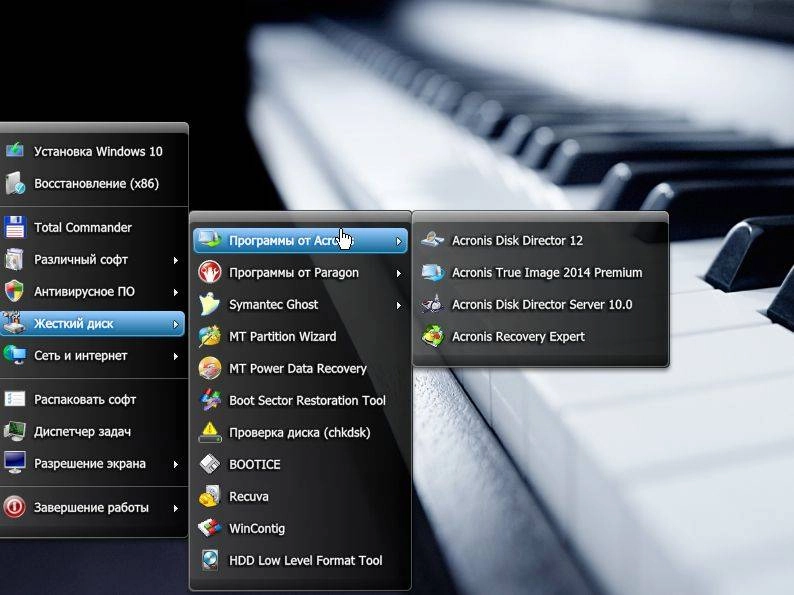This screenshot has height=595, width=794.
Task: Click the Acronis True Image 2014 icon
Action: click(432, 272)
